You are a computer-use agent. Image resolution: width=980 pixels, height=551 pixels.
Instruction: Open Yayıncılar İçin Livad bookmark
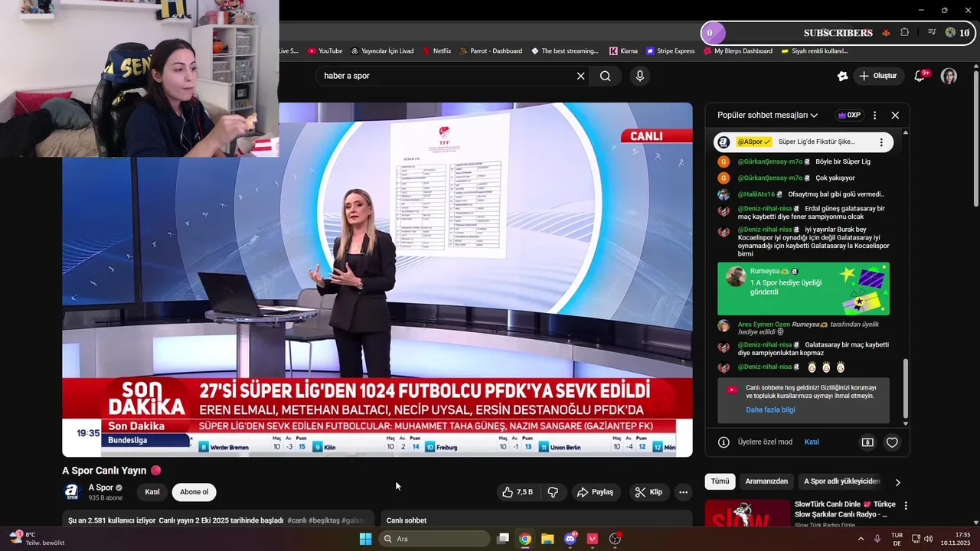pos(382,51)
